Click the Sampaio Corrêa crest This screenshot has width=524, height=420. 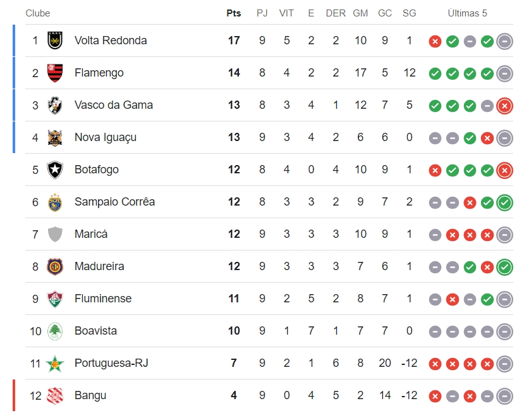click(55, 202)
